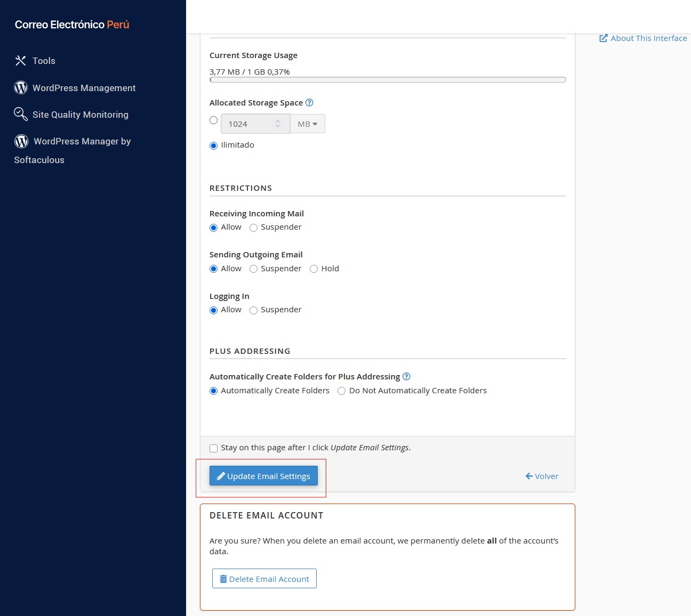Click the WordPress Manager by Softaculous icon
The width and height of the screenshot is (691, 616).
tap(21, 141)
